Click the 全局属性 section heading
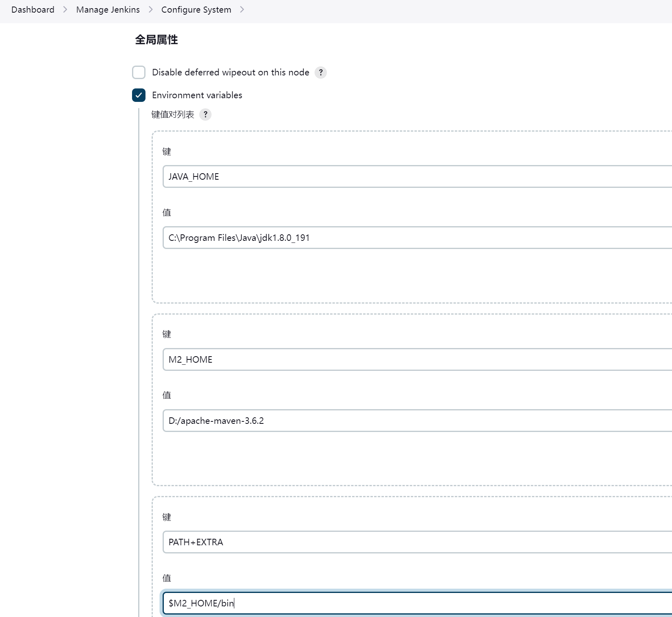The width and height of the screenshot is (672, 617). (156, 40)
